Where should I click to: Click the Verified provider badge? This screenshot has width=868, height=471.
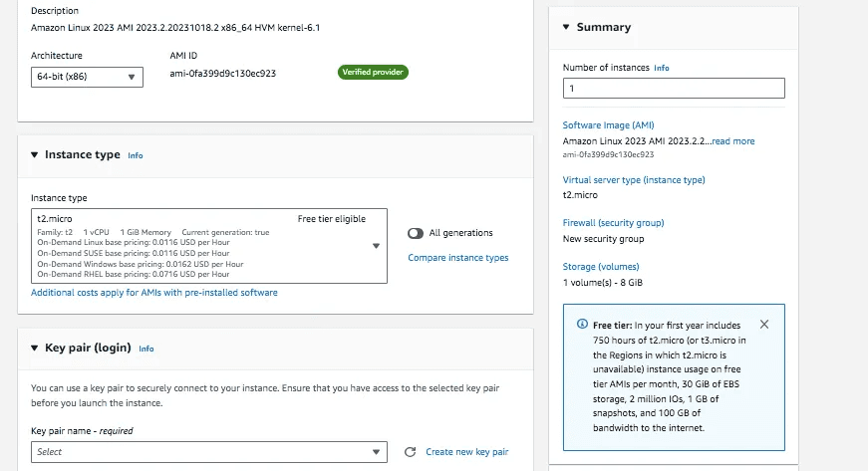(x=373, y=73)
